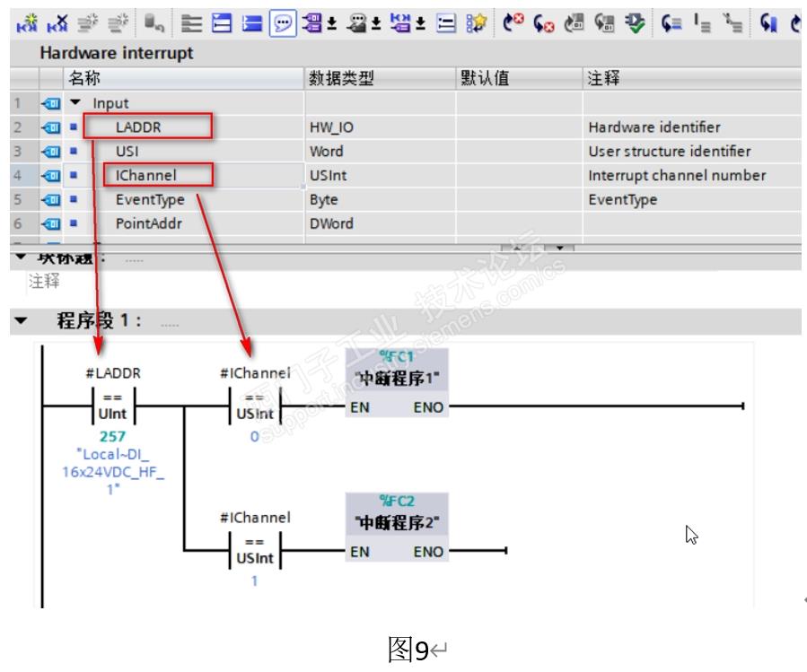Viewport: 807px width, 672px height.
Task: Click the compile check icon with green checkmark
Action: 635,23
